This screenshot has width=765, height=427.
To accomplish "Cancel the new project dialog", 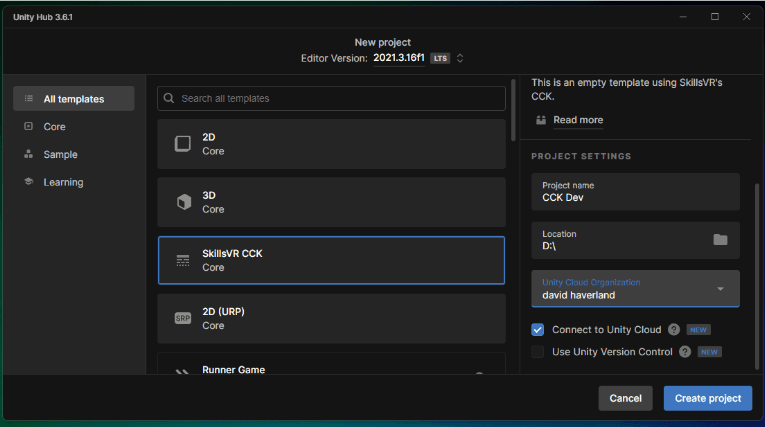I will pos(625,398).
